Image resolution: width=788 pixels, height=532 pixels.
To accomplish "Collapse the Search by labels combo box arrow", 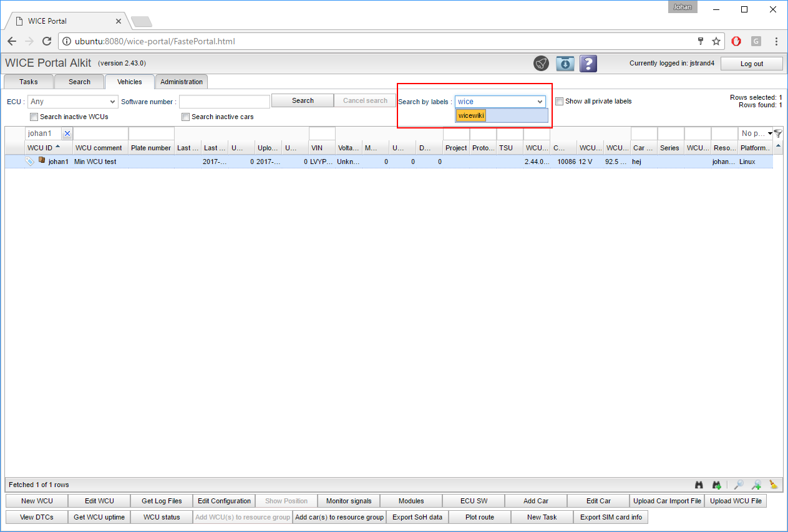I will click(x=540, y=102).
